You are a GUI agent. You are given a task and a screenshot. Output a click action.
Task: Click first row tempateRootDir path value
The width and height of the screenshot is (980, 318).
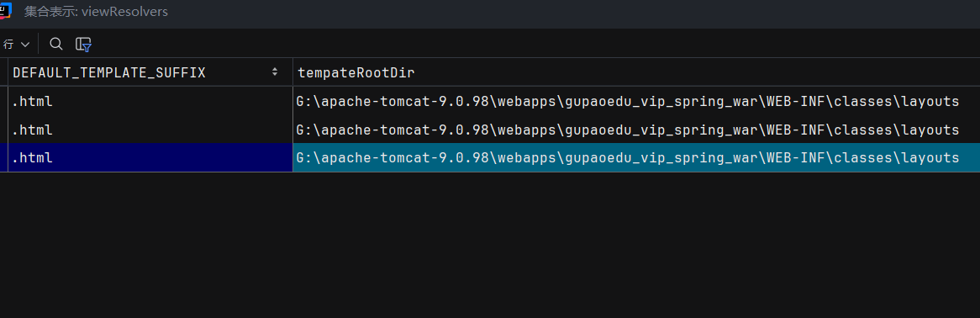coord(628,101)
